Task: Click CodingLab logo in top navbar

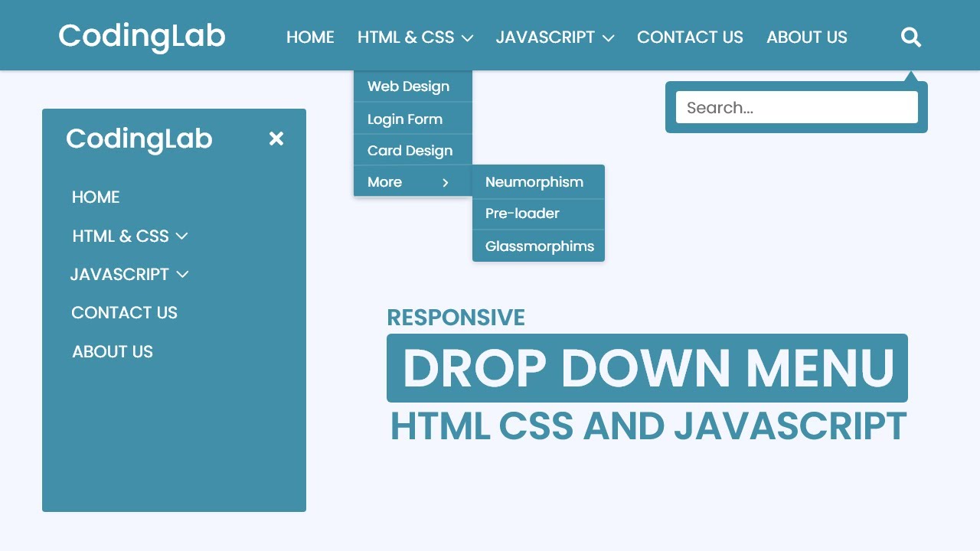Action: [x=142, y=36]
